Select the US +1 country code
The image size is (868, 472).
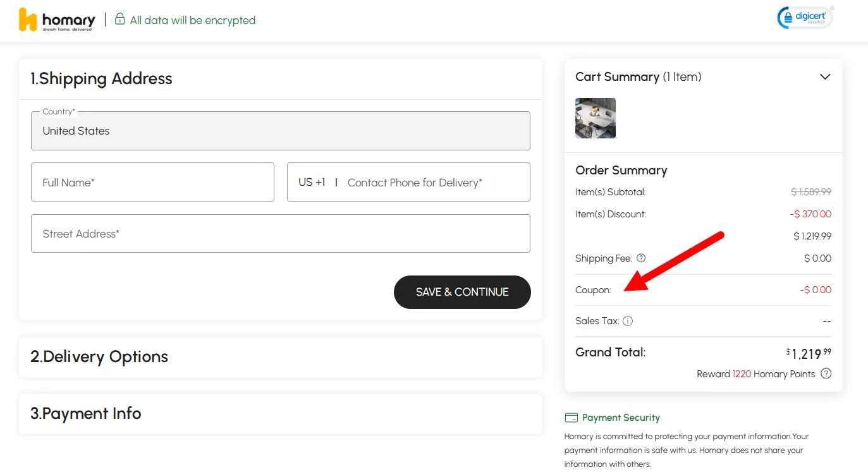(x=312, y=182)
